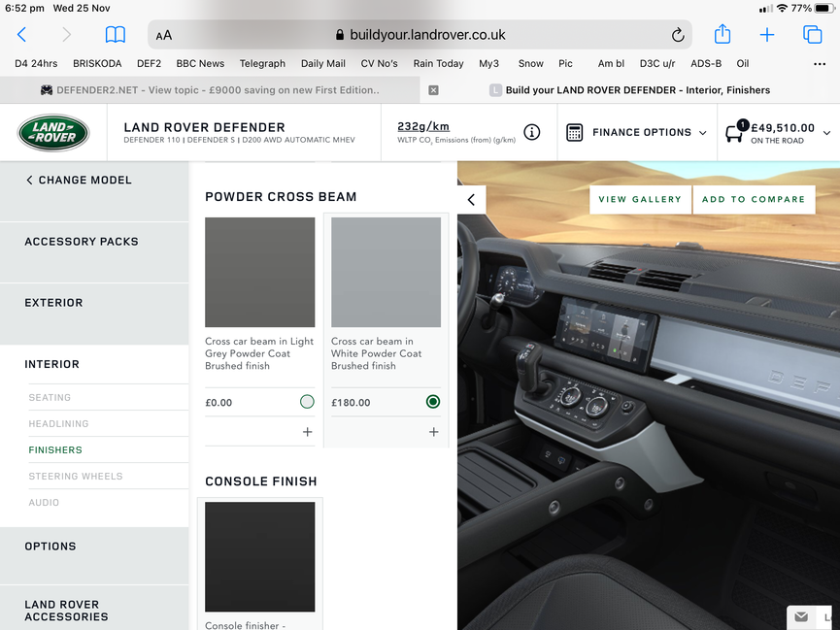This screenshot has width=840, height=630.
Task: Select the Light Grey Powder Coat radio button
Action: pyautogui.click(x=307, y=402)
